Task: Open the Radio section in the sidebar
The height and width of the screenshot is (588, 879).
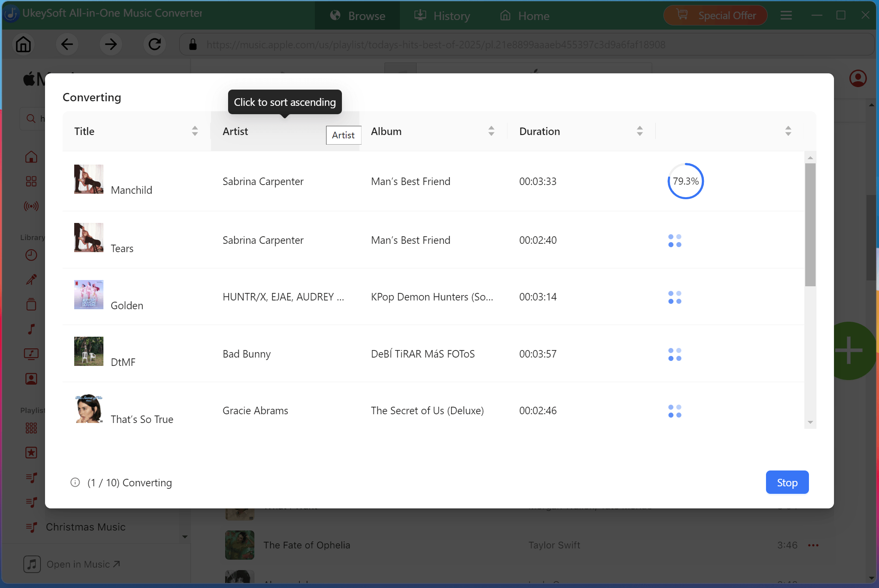Action: click(31, 205)
